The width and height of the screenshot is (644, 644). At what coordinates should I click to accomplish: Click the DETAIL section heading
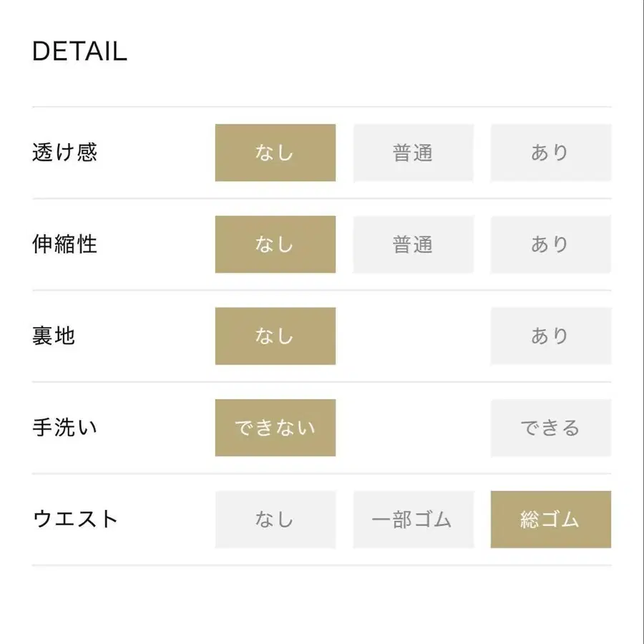[x=79, y=51]
